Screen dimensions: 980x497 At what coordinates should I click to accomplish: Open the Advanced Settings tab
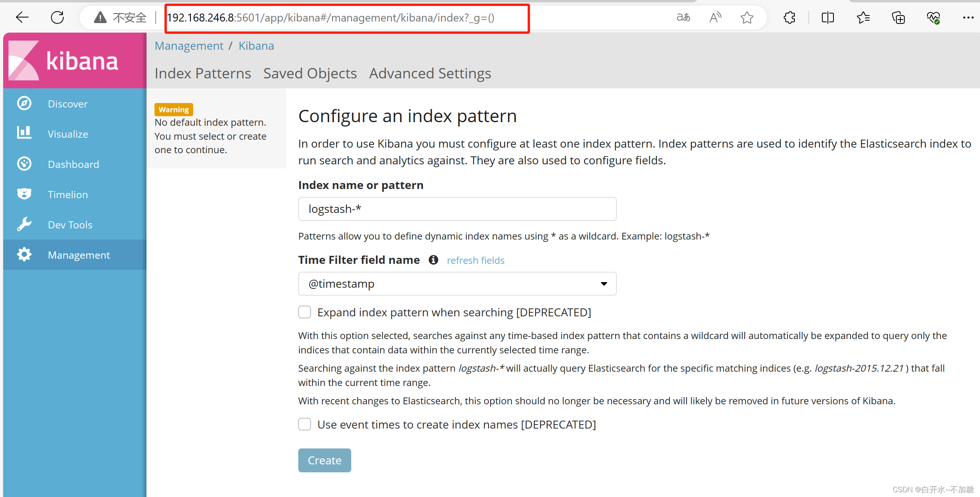click(x=430, y=73)
